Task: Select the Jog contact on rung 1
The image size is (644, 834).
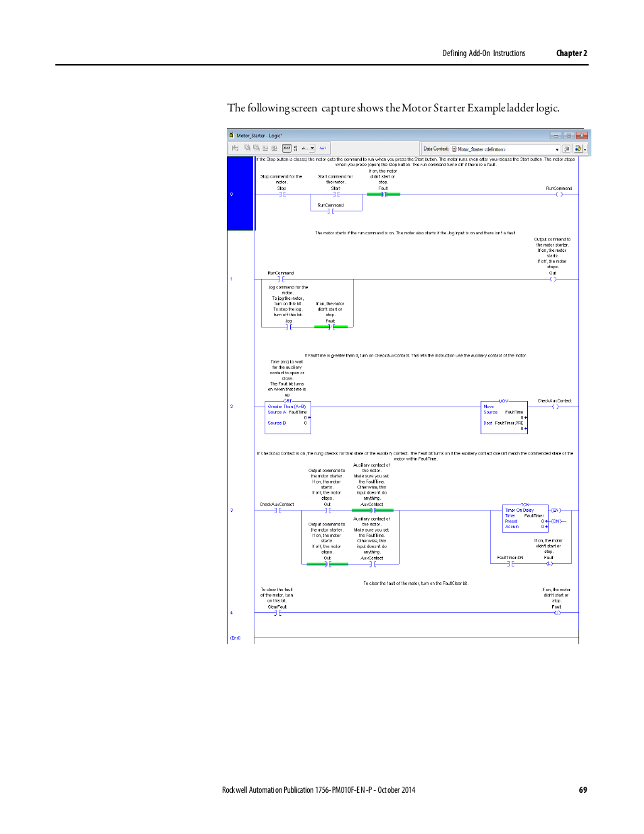Action: click(x=288, y=326)
